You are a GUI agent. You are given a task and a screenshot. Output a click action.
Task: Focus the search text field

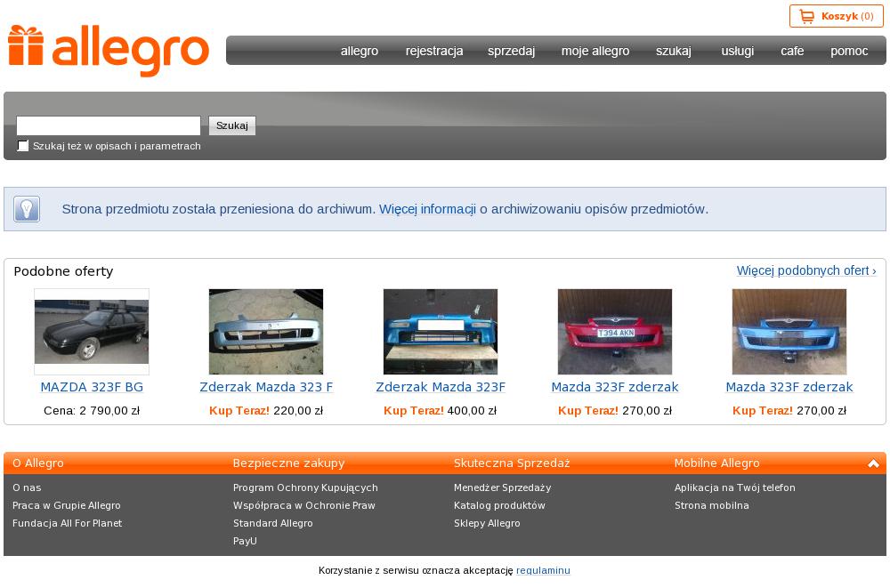pos(109,125)
